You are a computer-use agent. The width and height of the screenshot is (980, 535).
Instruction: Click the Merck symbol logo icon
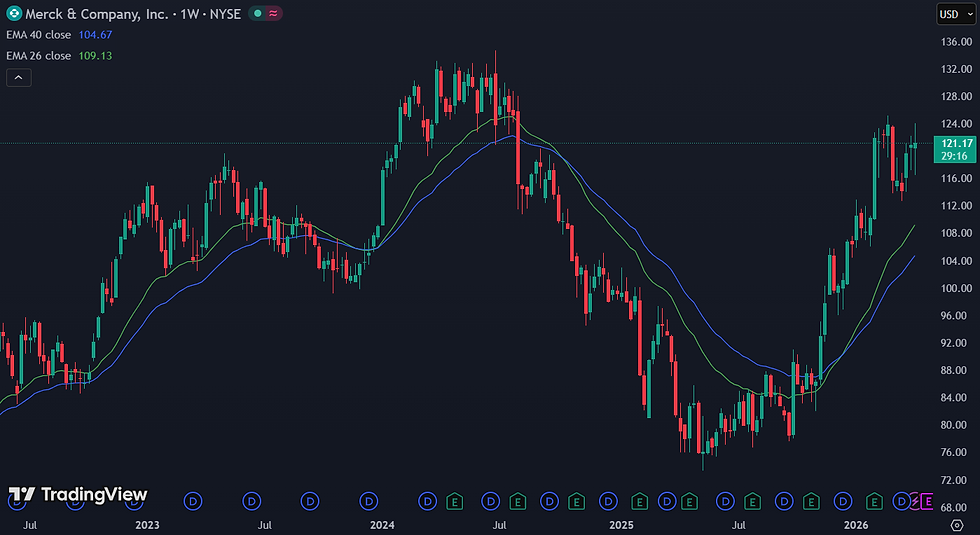coord(14,13)
